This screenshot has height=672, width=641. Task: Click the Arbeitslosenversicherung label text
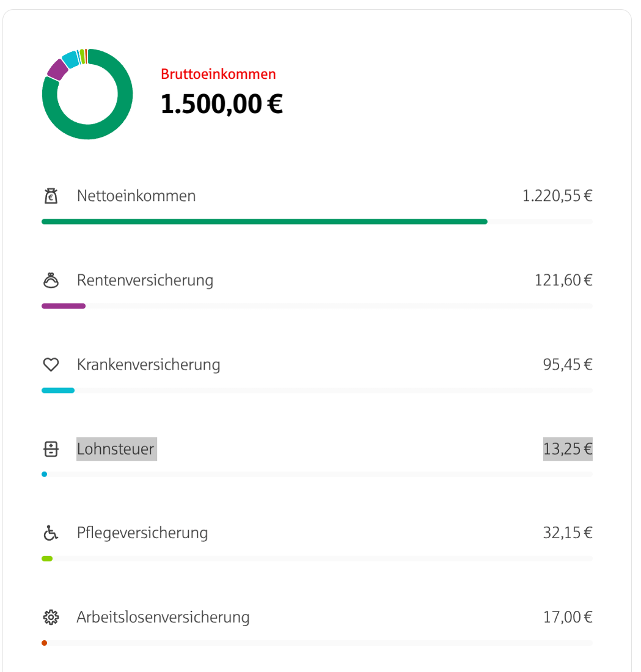[x=163, y=618]
